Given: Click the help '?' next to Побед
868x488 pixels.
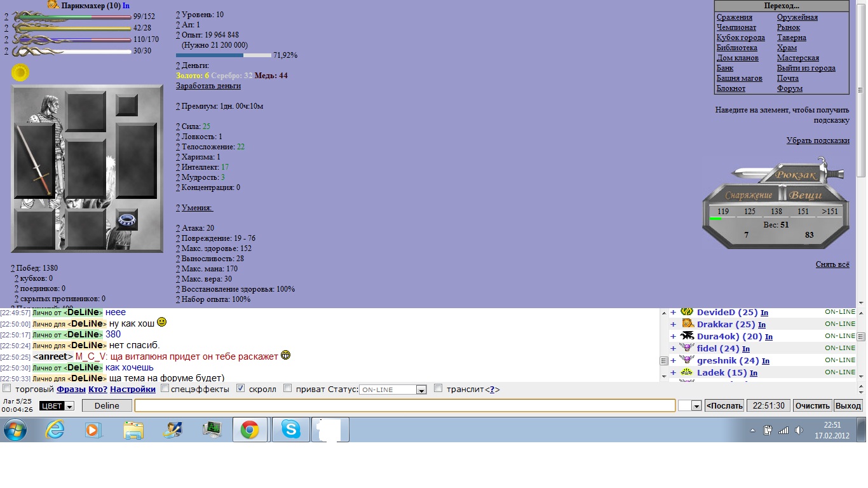Looking at the screenshot, I should click(13, 269).
